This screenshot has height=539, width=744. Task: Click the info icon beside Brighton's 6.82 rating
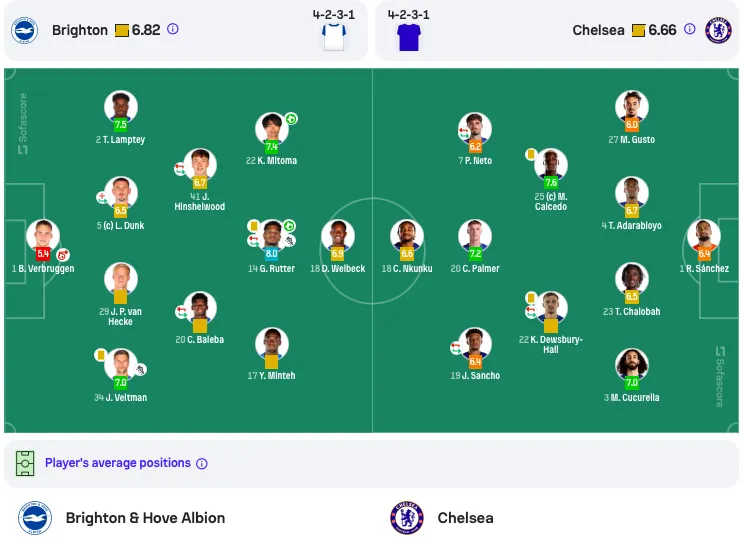173,29
